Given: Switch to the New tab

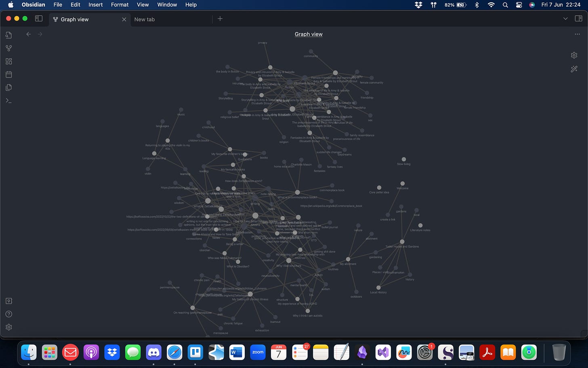Looking at the screenshot, I should [171, 19].
